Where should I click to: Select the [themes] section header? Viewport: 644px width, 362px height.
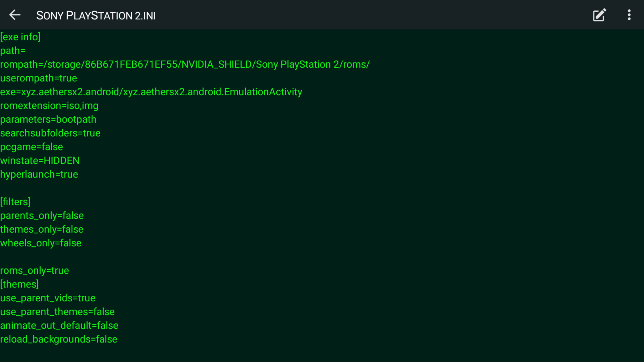coord(19,284)
